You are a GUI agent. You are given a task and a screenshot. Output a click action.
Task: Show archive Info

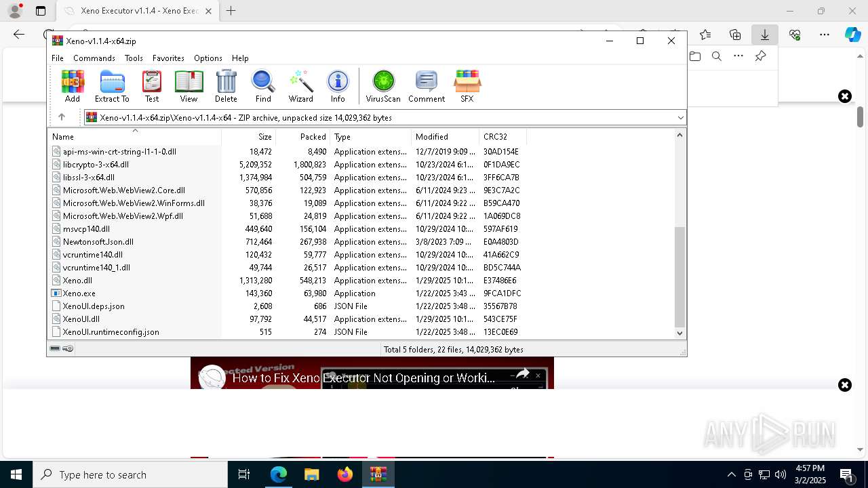click(338, 86)
